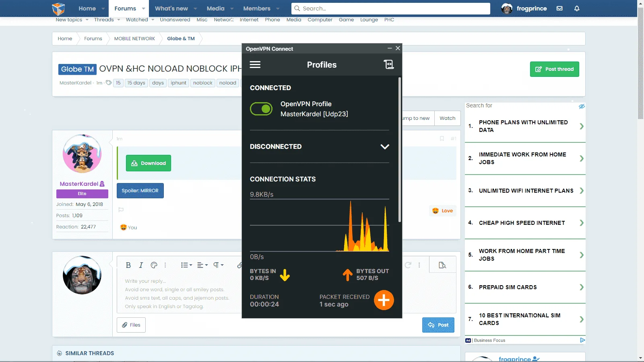Submit reply with the Post button

pos(438,325)
